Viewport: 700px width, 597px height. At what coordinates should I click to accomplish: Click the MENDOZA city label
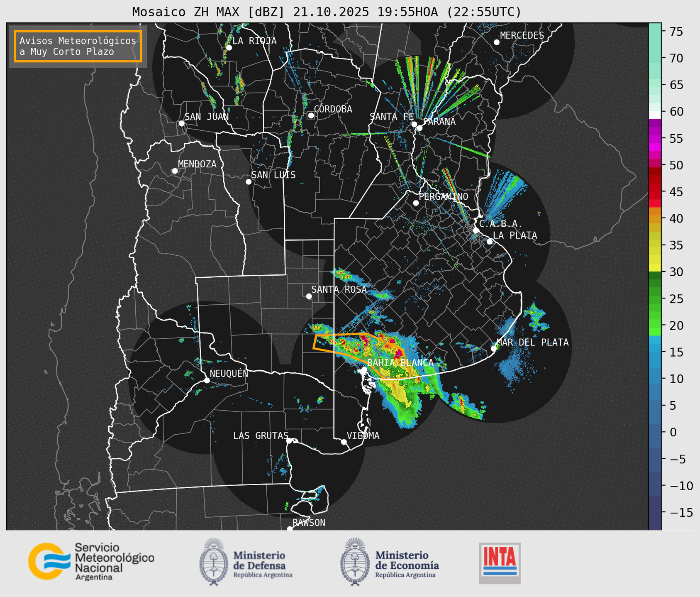pyautogui.click(x=198, y=164)
